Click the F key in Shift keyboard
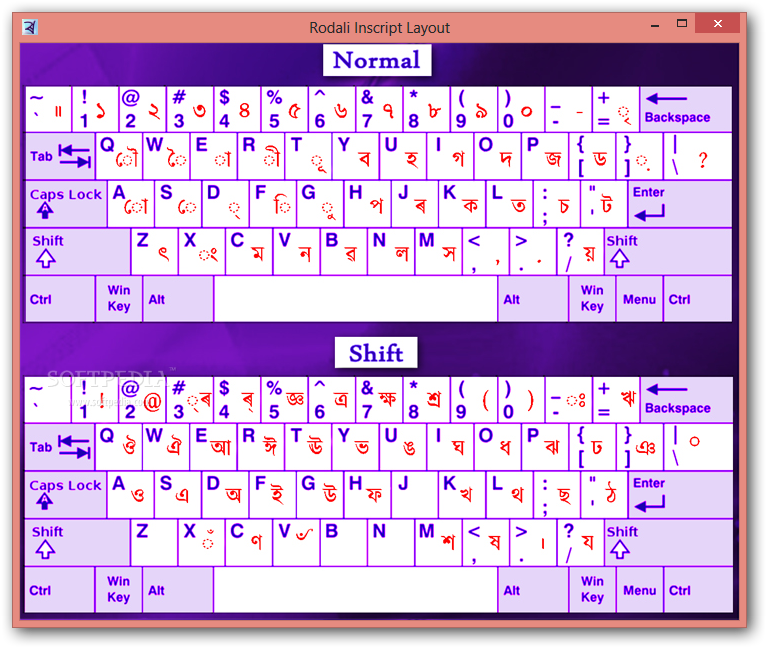The width and height of the screenshot is (767, 648). click(273, 494)
